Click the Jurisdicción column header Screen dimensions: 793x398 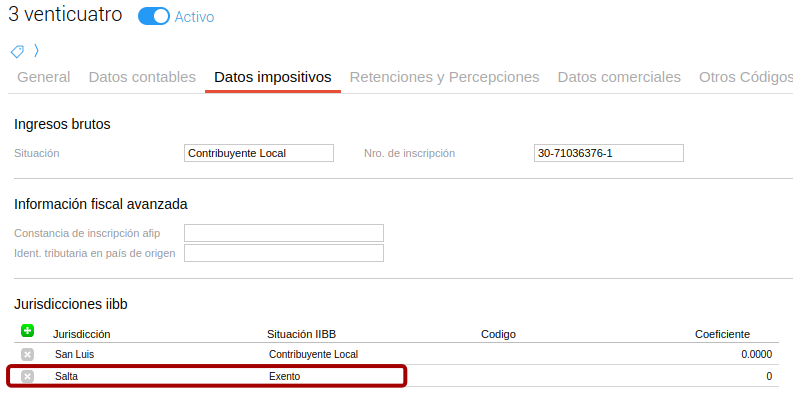(81, 334)
